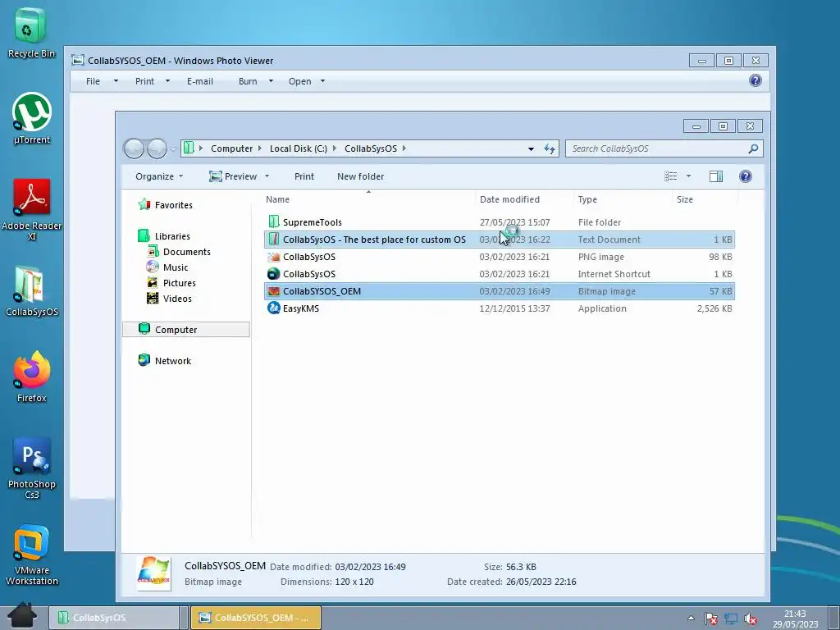
Task: Select VMware Workstation desktop icon
Action: [32, 555]
